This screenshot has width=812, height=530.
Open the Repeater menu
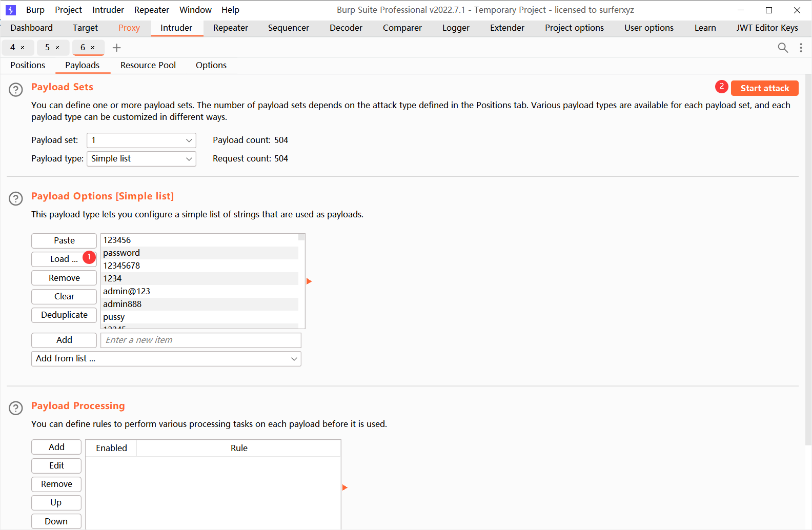click(152, 10)
